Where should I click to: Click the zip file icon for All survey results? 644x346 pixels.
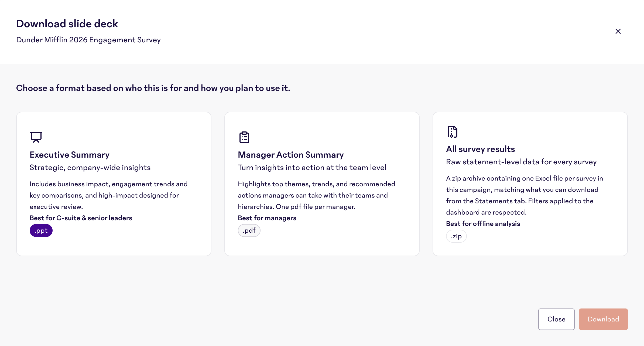click(452, 131)
